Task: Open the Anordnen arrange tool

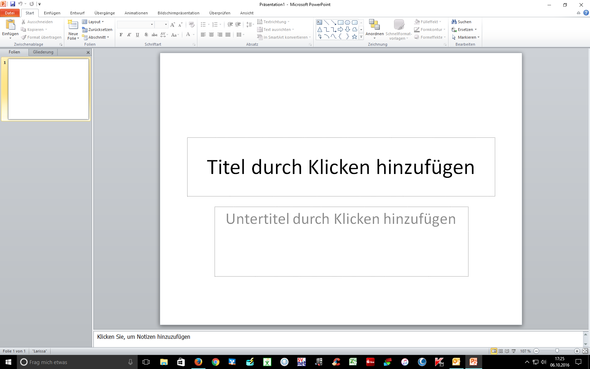Action: (x=374, y=28)
